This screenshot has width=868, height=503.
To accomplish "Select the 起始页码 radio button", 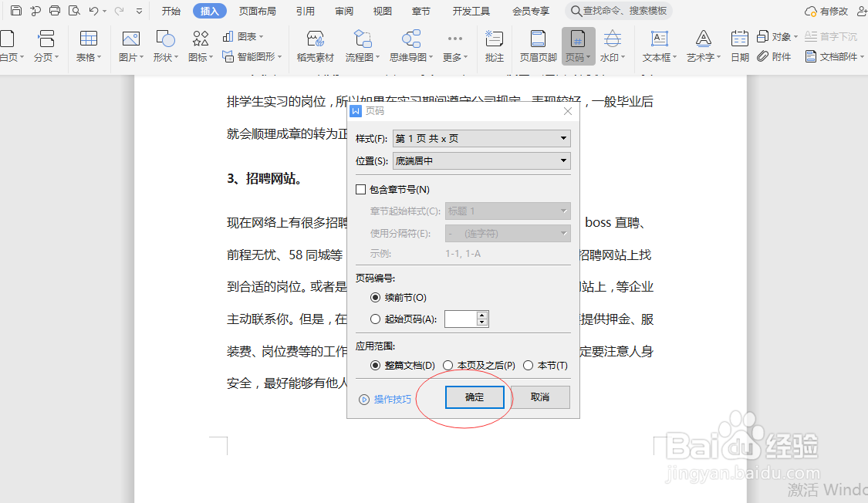I will (x=375, y=318).
